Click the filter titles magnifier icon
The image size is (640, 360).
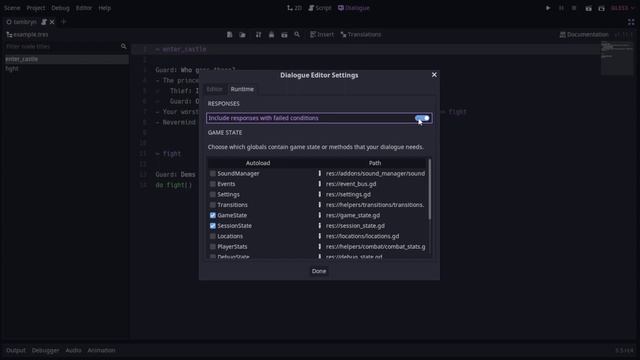click(124, 46)
